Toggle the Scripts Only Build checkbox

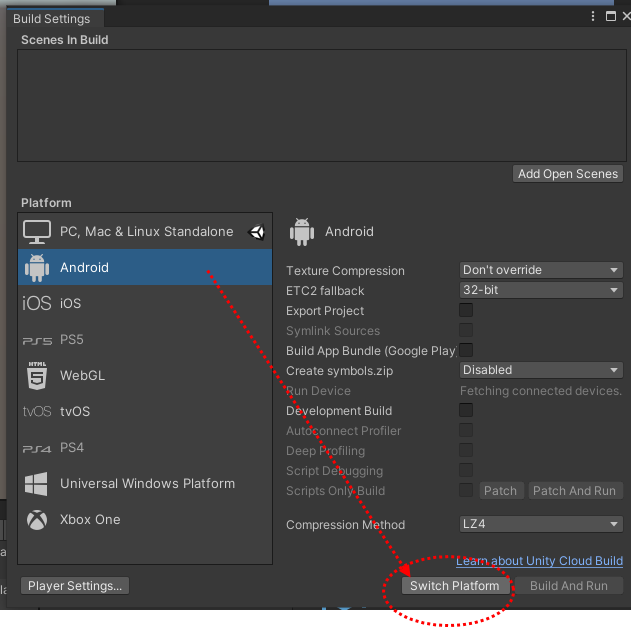point(466,490)
